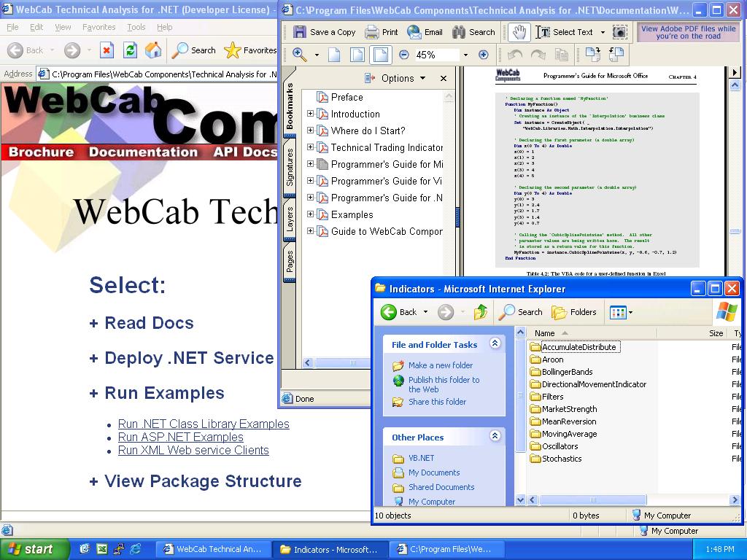Switch to Layers side tab

[x=290, y=219]
